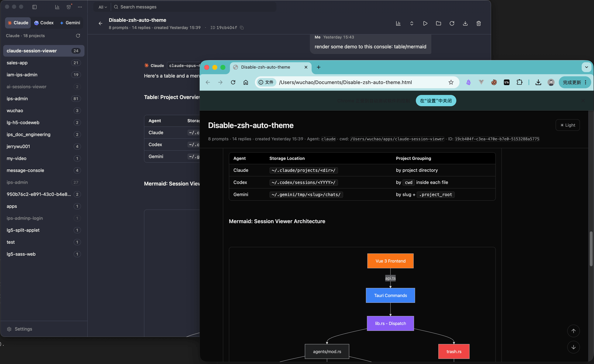This screenshot has height=364, width=594.
Task: Close the Disable-zsh-auto-theme Chrome tab
Action: click(x=306, y=67)
